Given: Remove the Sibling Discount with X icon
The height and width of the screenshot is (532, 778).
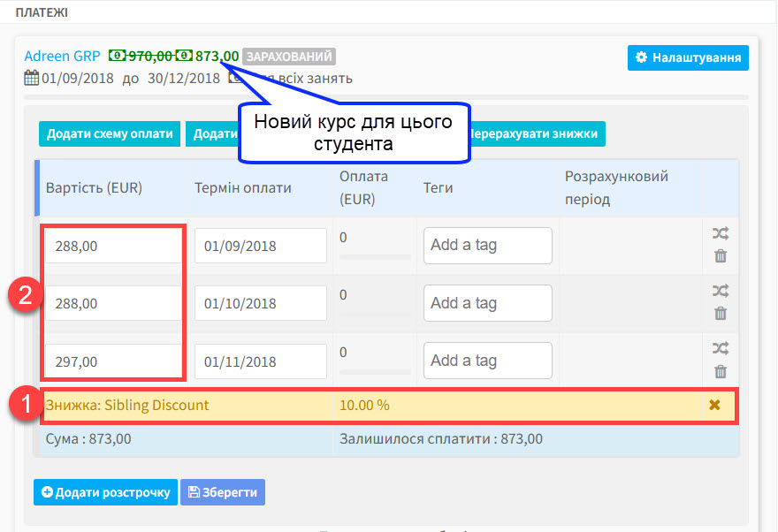Looking at the screenshot, I should pyautogui.click(x=714, y=406).
